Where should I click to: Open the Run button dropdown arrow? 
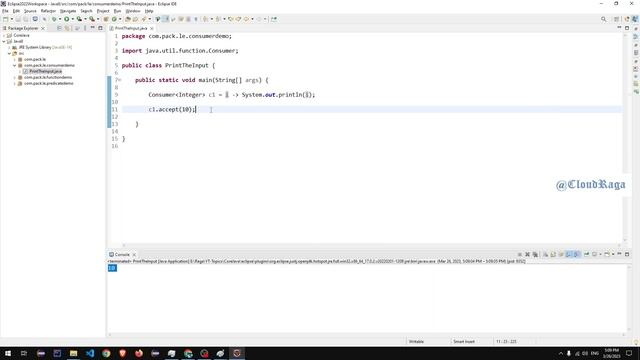tap(72, 19)
